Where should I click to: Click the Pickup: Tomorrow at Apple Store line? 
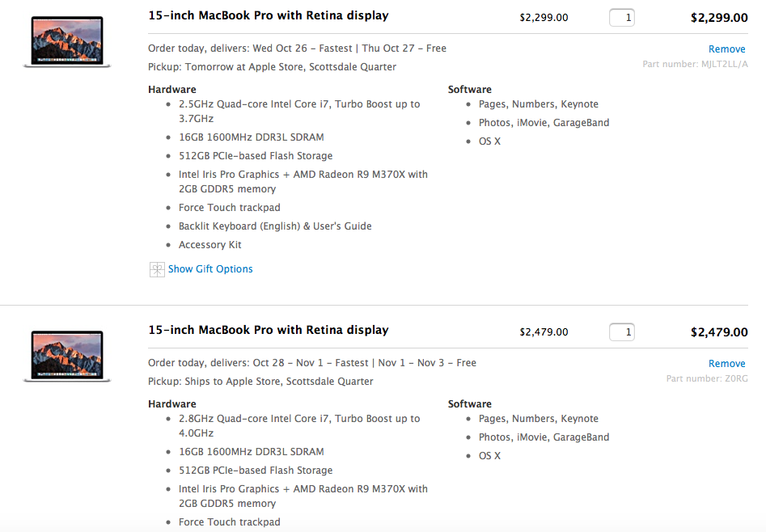click(261, 67)
